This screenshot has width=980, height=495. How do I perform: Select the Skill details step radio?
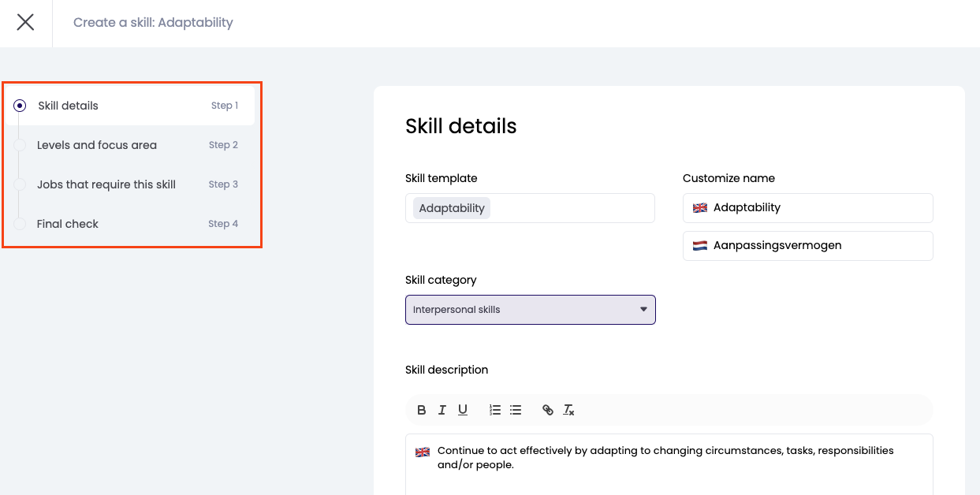[20, 106]
